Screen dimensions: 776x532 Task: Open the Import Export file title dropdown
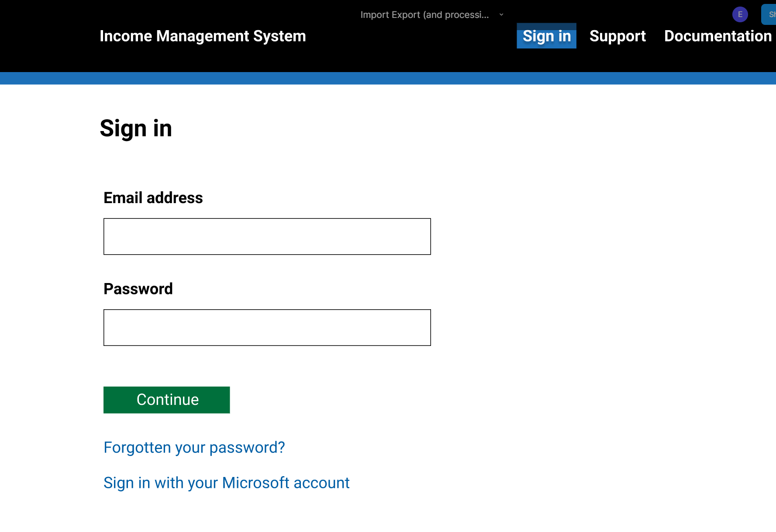point(424,15)
